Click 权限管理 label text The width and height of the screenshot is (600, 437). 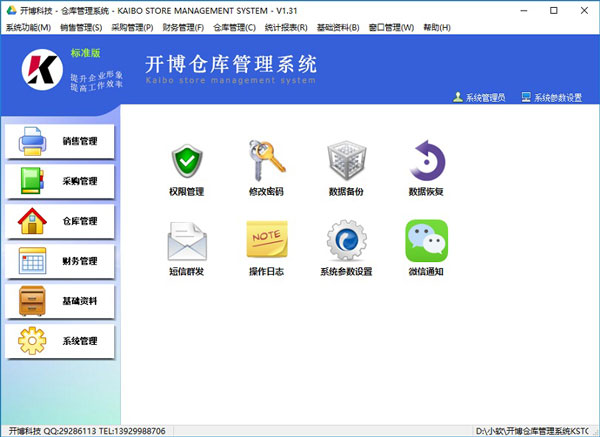pos(187,191)
